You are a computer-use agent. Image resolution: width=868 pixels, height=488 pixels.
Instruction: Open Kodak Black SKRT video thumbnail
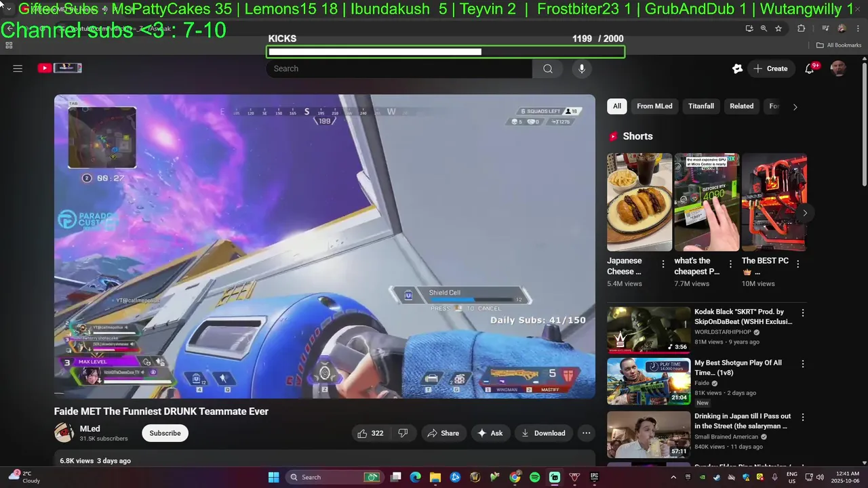click(648, 330)
